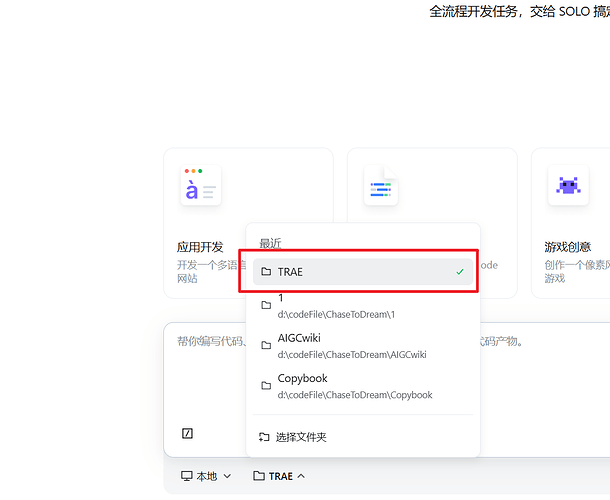
Task: Click the document icon on middle card
Action: point(381,185)
